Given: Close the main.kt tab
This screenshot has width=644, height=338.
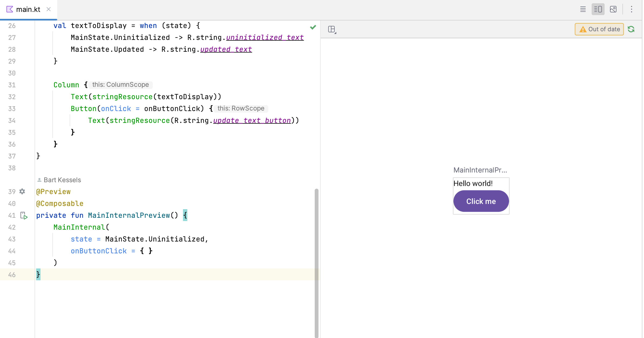Looking at the screenshot, I should pyautogui.click(x=48, y=9).
